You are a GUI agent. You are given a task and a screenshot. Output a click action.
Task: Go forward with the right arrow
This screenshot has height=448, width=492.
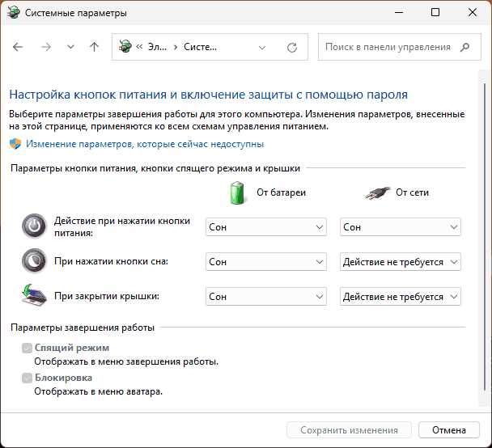pyautogui.click(x=46, y=47)
